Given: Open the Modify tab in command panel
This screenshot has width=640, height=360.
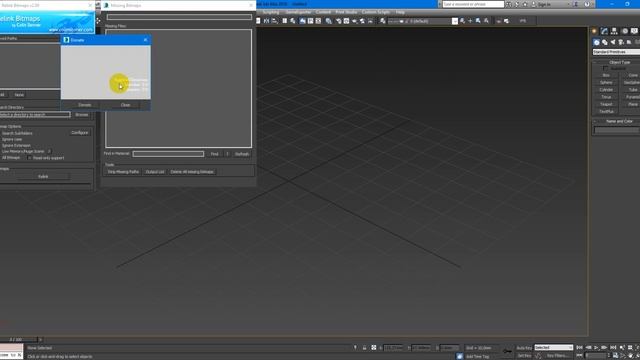Looking at the screenshot, I should 604,31.
